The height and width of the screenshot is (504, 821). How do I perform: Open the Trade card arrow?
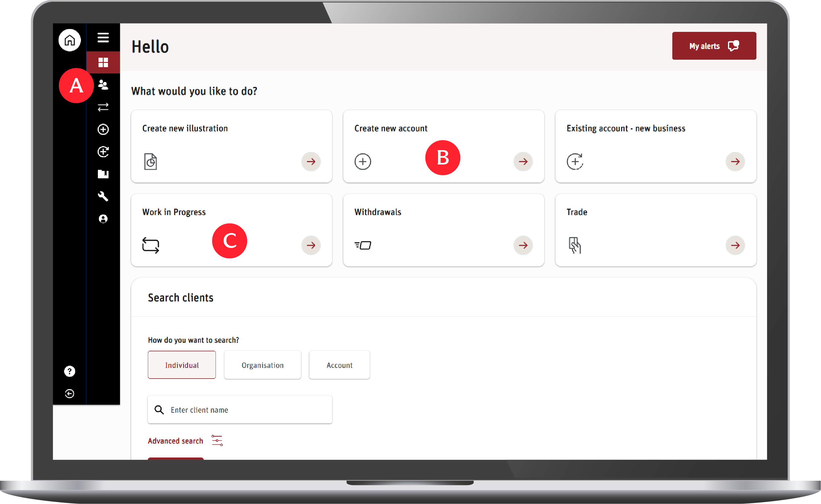(735, 245)
